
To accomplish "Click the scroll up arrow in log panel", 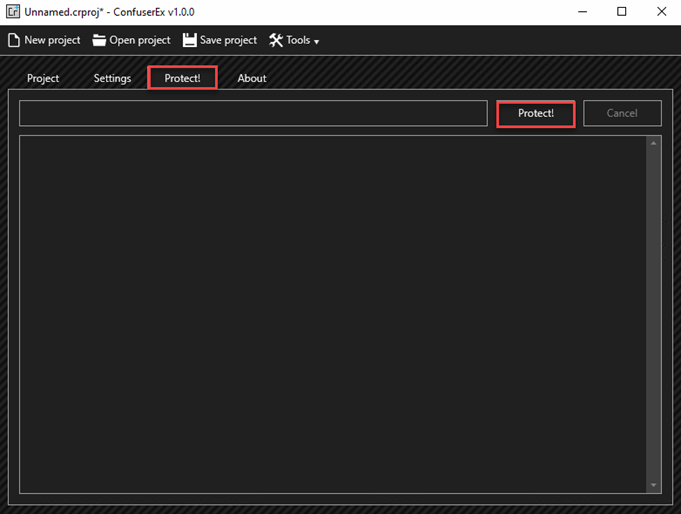I will [654, 143].
